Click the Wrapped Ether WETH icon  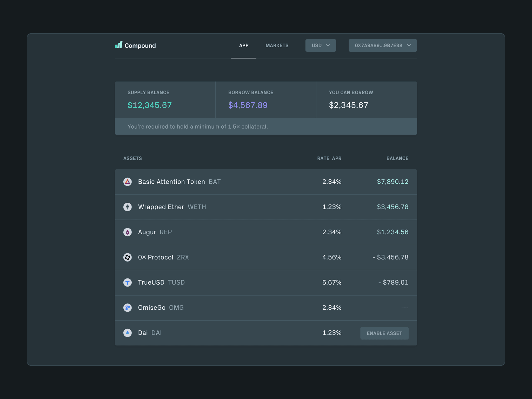[127, 207]
